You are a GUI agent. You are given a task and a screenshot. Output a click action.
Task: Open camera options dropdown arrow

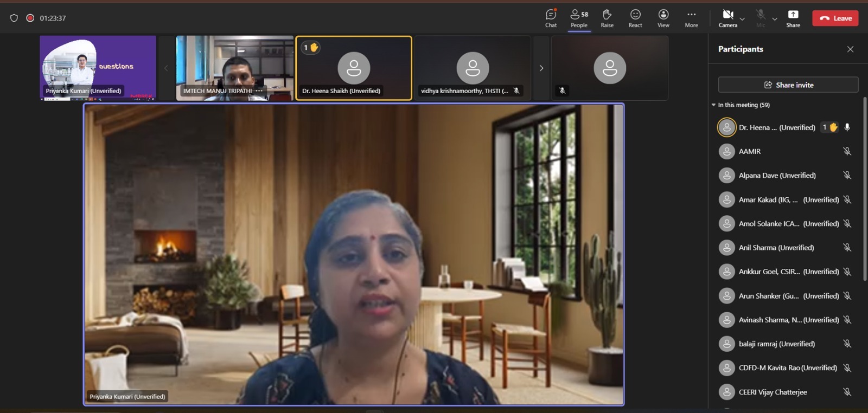click(x=742, y=19)
